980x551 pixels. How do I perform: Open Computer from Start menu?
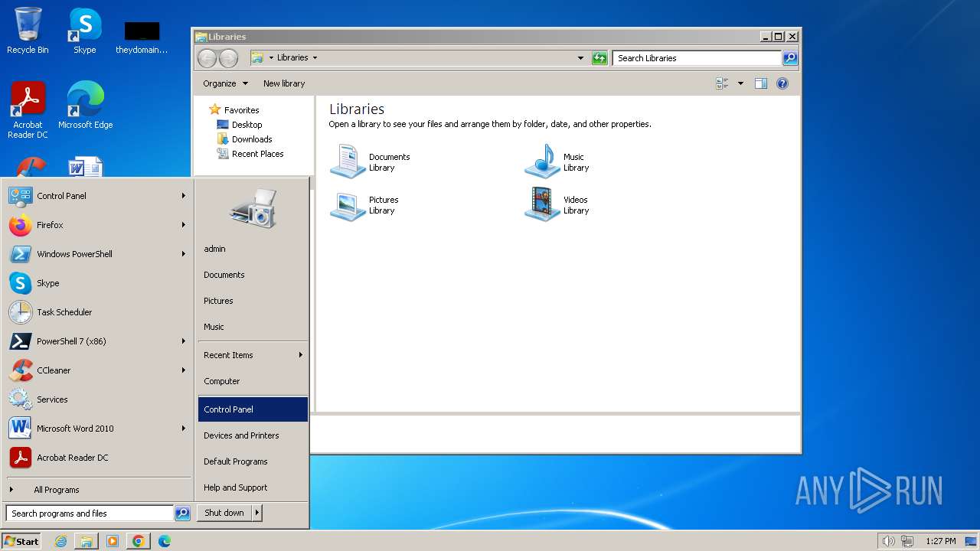click(x=253, y=381)
